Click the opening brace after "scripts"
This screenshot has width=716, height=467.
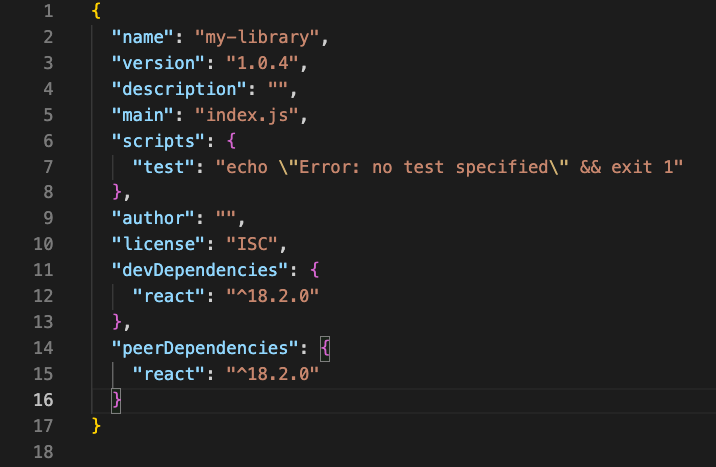pyautogui.click(x=232, y=141)
